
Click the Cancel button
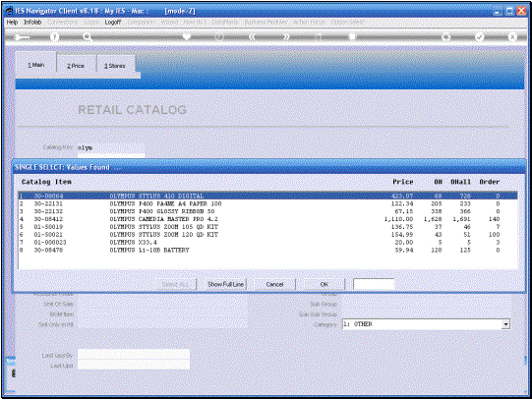274,284
